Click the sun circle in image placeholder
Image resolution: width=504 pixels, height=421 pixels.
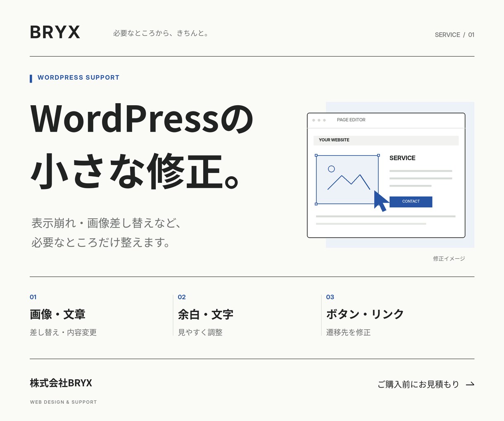(331, 169)
